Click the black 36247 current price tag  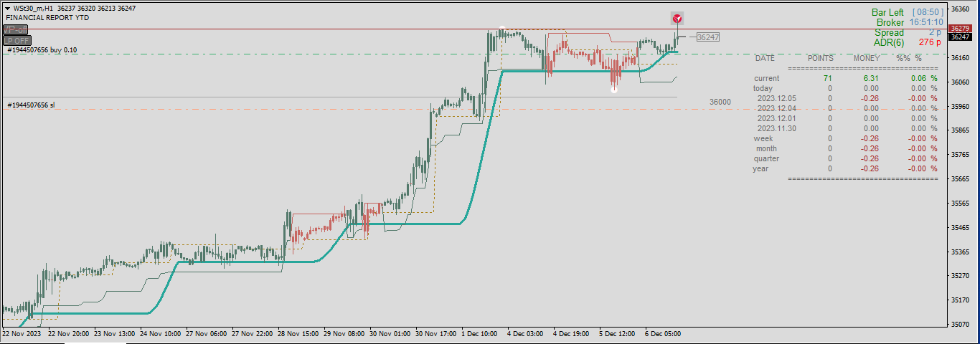[x=960, y=37]
